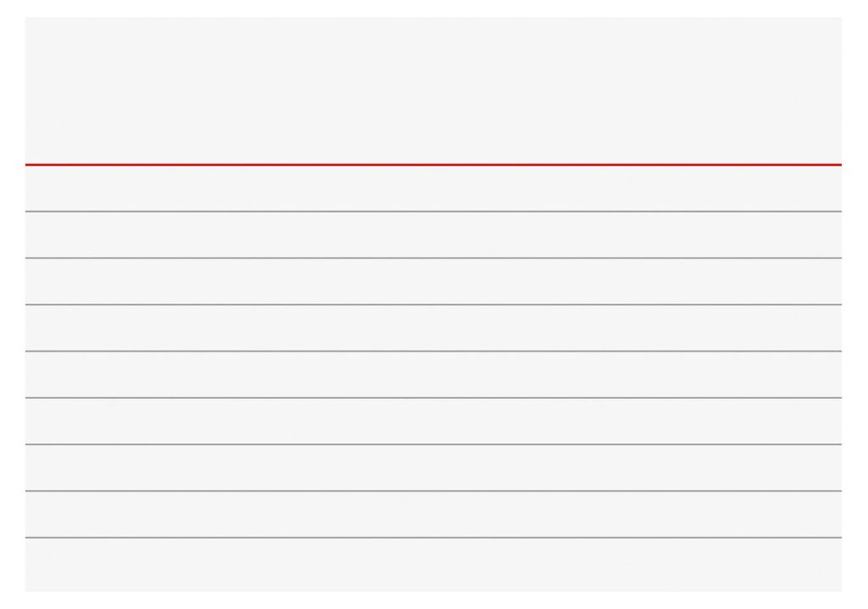
Task: Select the fifth writing row on the card
Action: pos(433,374)
